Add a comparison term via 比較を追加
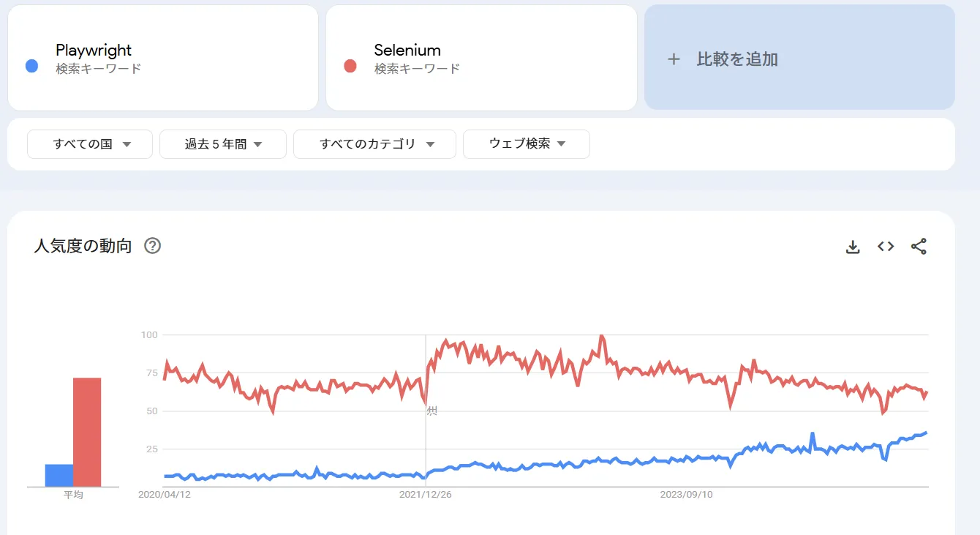Image resolution: width=980 pixels, height=535 pixels. pos(799,57)
